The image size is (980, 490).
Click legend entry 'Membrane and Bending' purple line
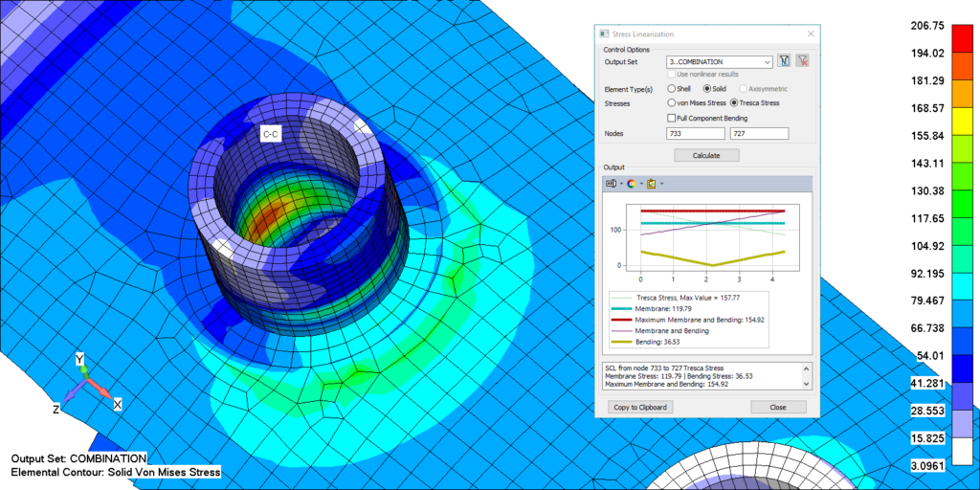(x=660, y=330)
